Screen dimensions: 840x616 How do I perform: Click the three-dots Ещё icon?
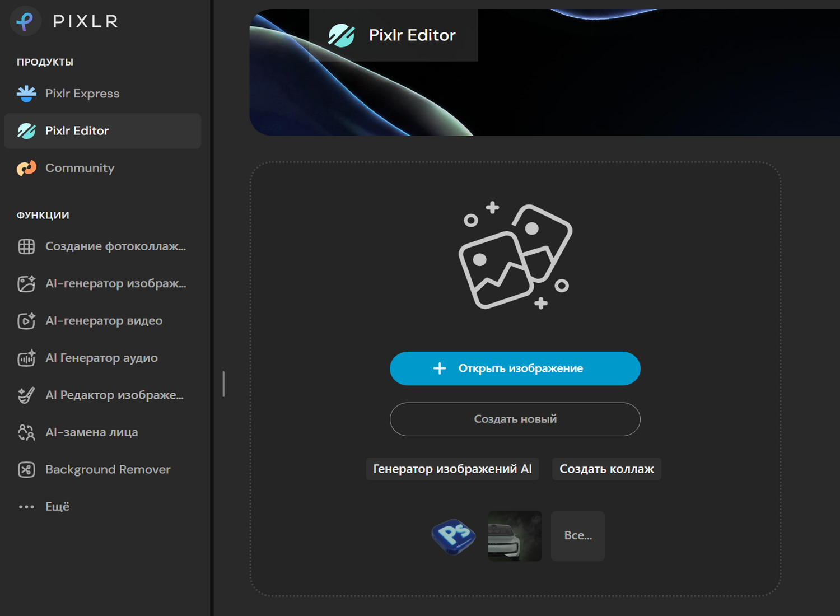click(26, 507)
